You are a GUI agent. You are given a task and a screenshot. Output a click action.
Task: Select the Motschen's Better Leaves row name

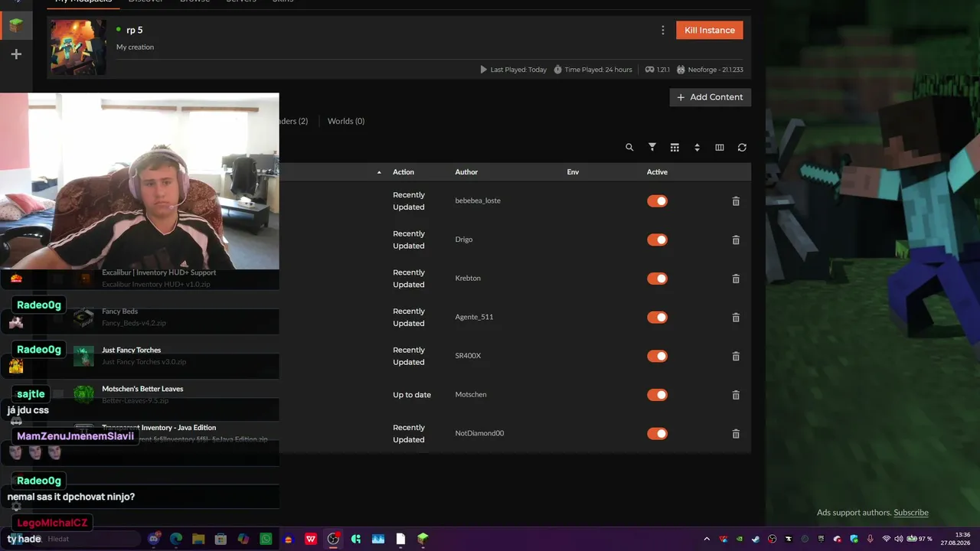tap(142, 389)
